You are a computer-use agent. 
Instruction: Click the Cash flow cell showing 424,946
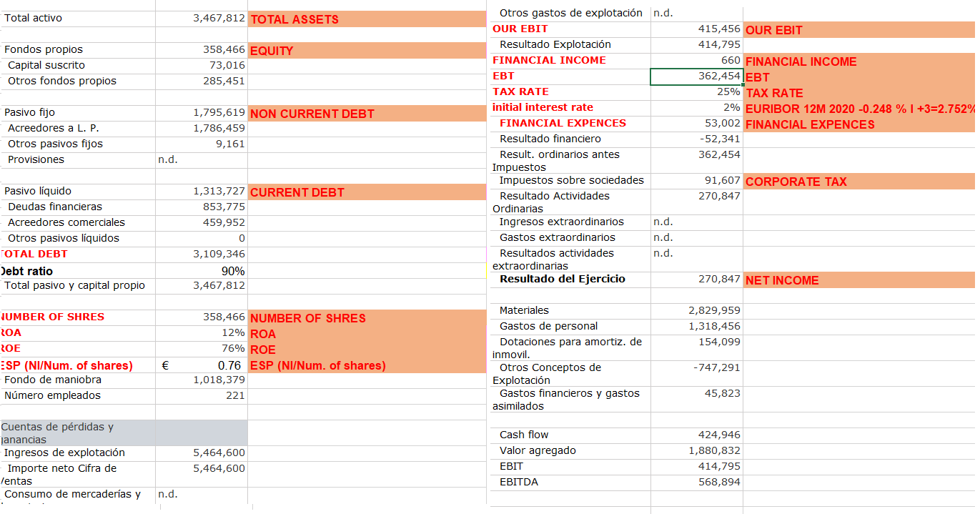715,435
